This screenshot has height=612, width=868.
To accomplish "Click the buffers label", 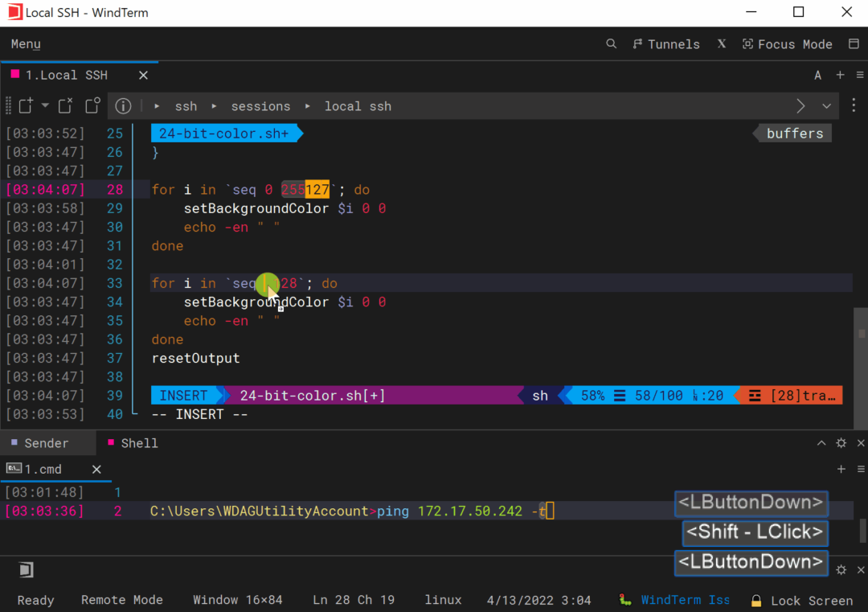I will point(794,133).
